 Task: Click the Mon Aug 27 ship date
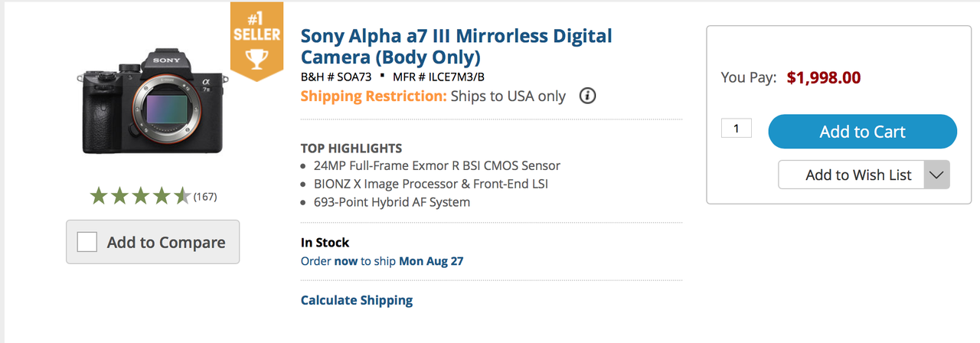coord(431,261)
